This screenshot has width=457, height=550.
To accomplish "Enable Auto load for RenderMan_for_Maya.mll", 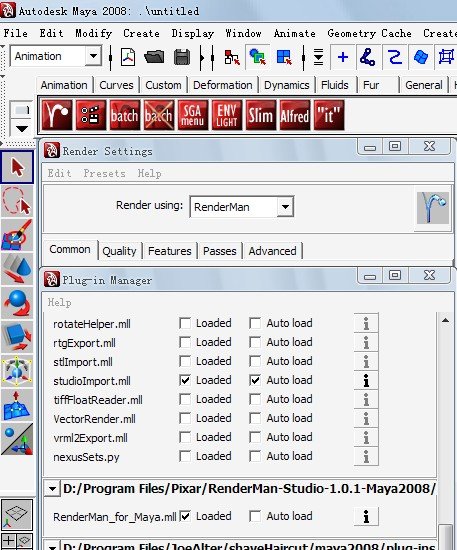I will coord(255,516).
